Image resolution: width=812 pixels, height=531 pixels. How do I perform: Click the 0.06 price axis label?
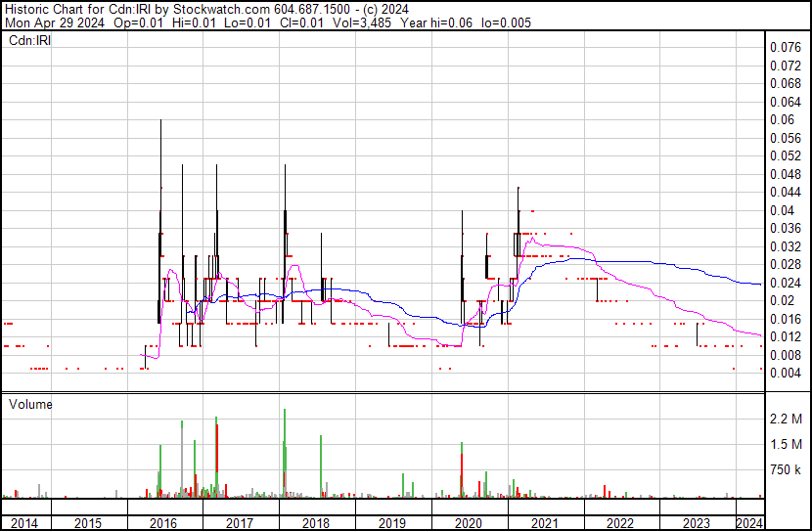click(783, 120)
